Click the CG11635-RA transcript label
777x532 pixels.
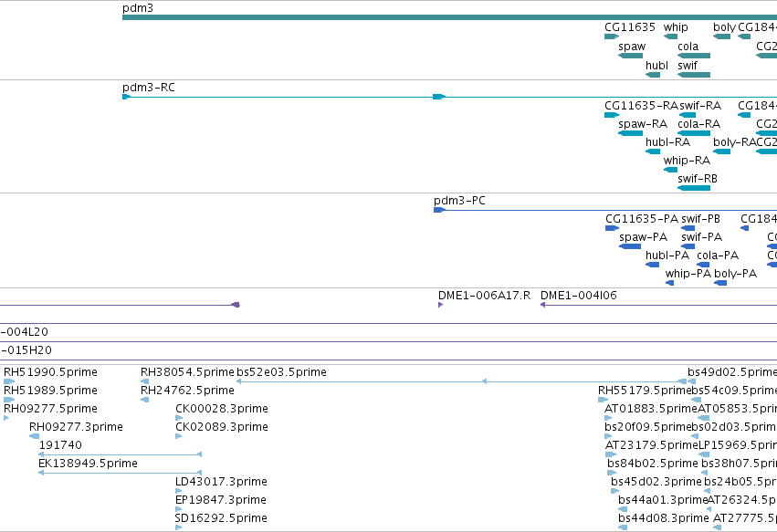641,106
